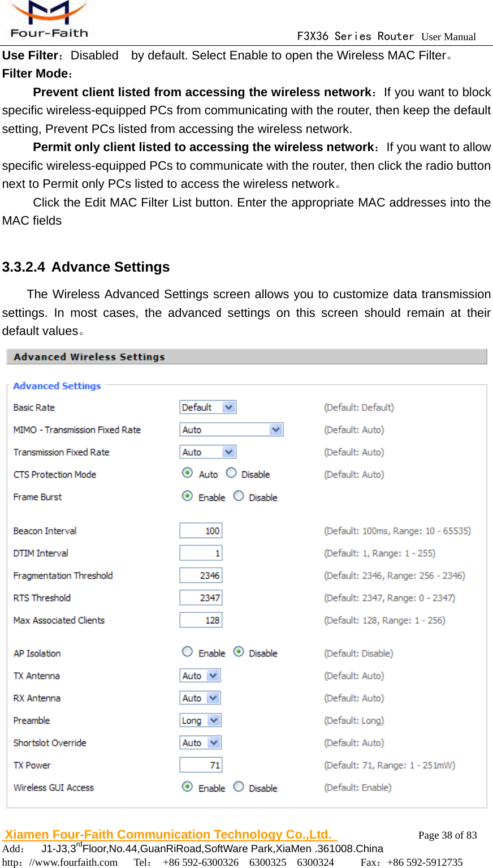Click the Four-Faith company logo
Image resolution: width=493 pixels, height=868 pixels.
(48, 19)
